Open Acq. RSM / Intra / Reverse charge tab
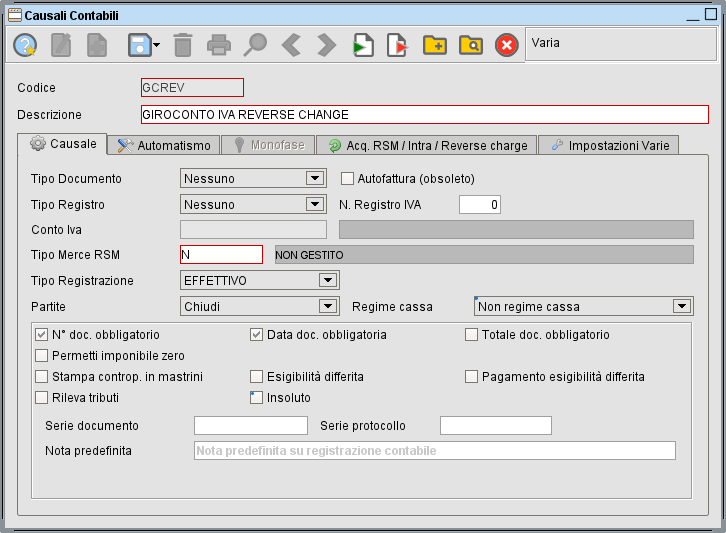The height and width of the screenshot is (533, 726). [426, 145]
